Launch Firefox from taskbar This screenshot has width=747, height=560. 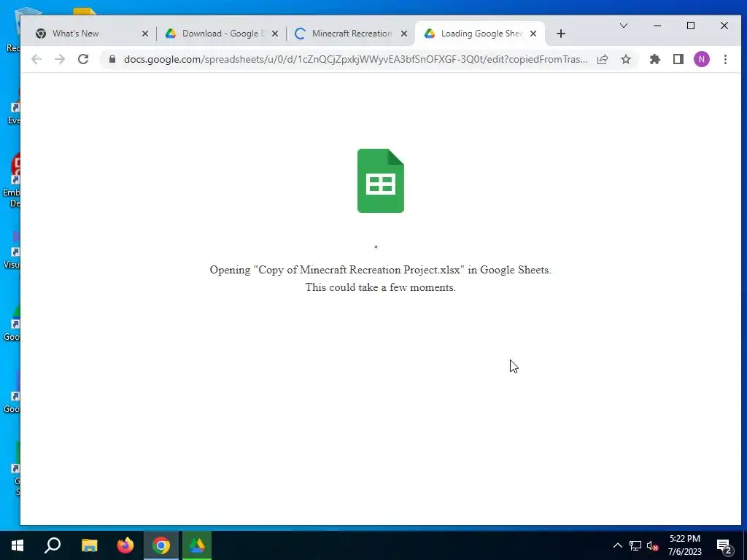point(125,545)
